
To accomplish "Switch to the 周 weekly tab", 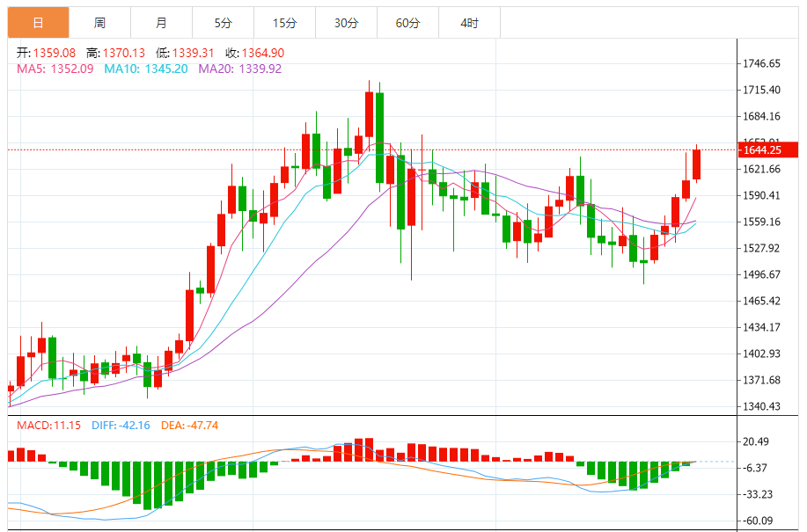I will coord(99,23).
